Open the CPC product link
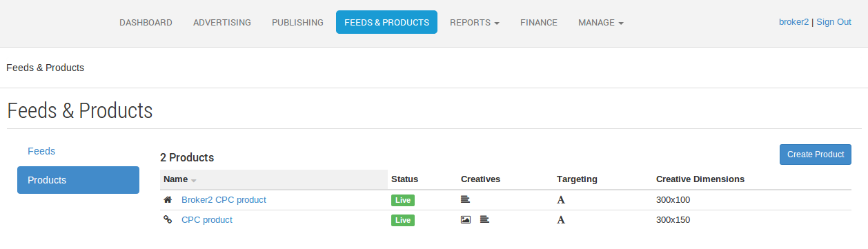Viewport: 868px width, 249px height. pos(207,220)
